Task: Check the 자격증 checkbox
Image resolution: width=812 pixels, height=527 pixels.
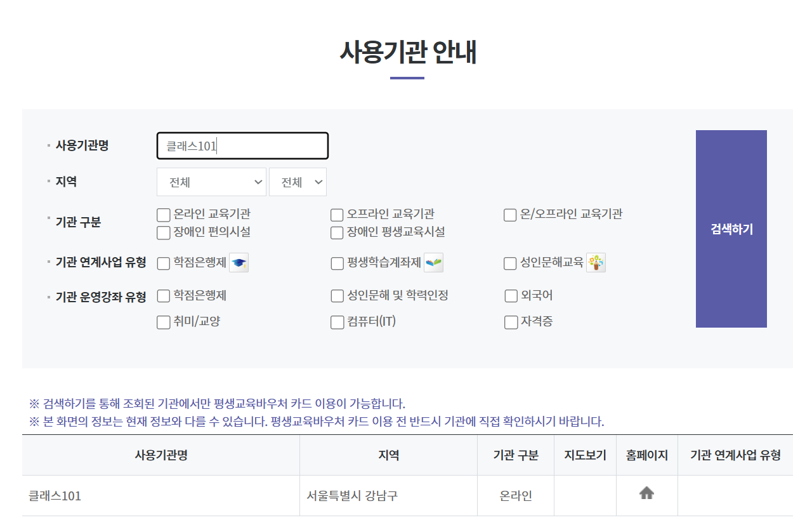Action: pos(511,323)
